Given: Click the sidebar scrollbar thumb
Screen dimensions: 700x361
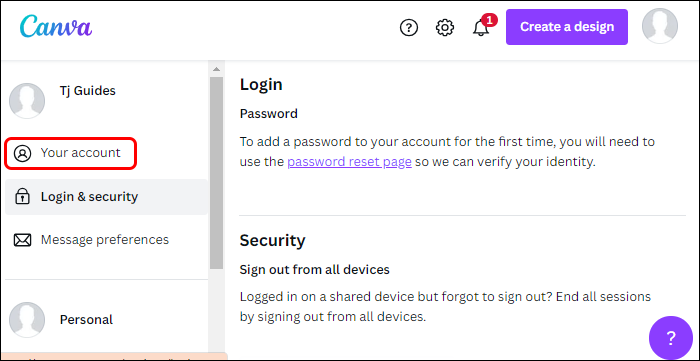Looking at the screenshot, I should 217,173.
